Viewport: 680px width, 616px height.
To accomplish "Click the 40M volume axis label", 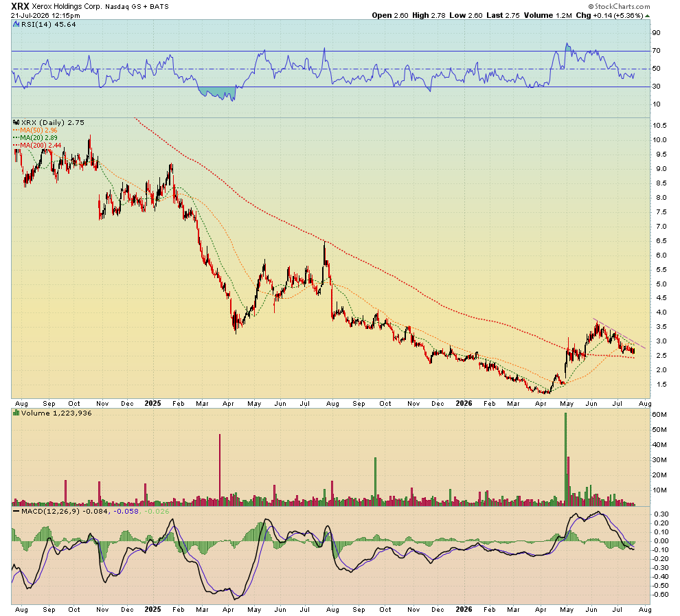I will [x=659, y=445].
